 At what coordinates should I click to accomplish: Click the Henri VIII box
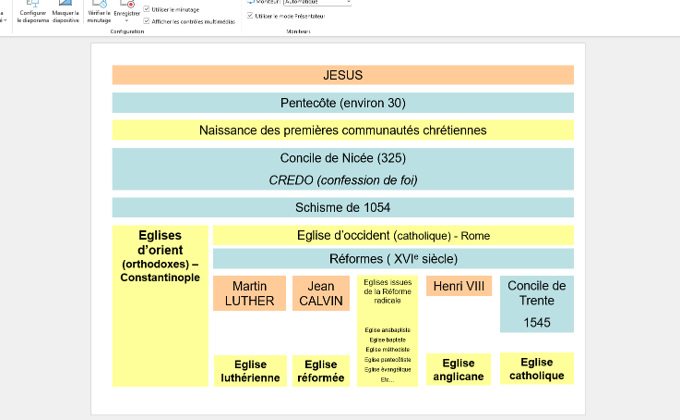click(x=459, y=287)
